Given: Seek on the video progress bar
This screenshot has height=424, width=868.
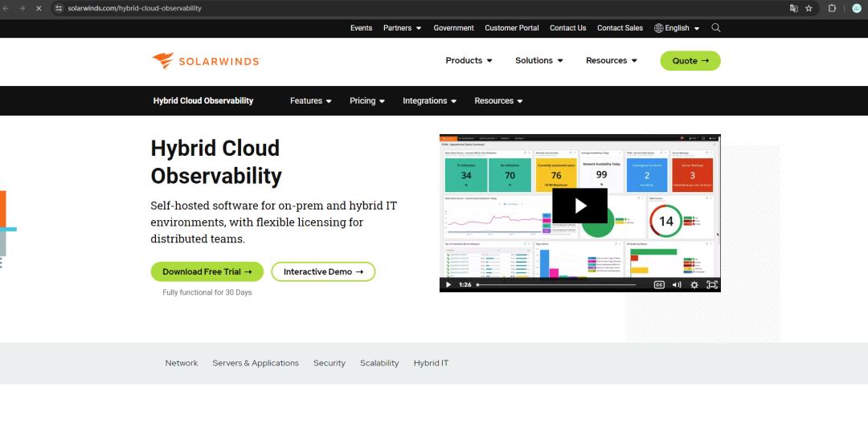Looking at the screenshot, I should 556,285.
